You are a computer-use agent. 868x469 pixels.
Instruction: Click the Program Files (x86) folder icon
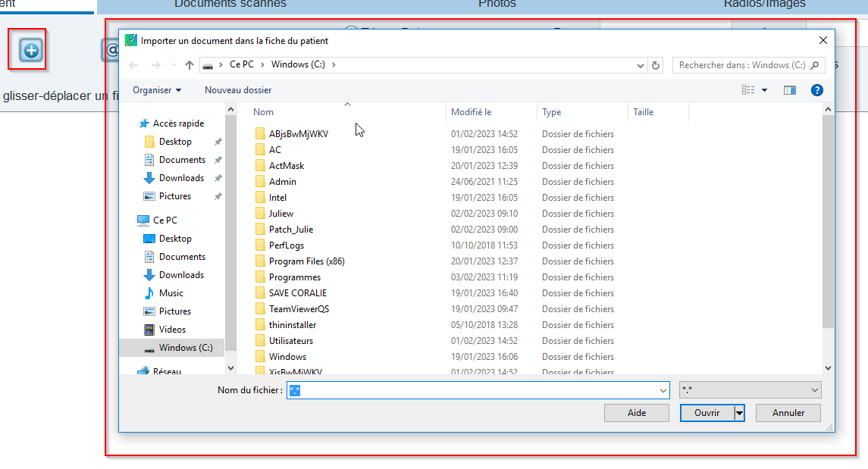pyautogui.click(x=260, y=261)
